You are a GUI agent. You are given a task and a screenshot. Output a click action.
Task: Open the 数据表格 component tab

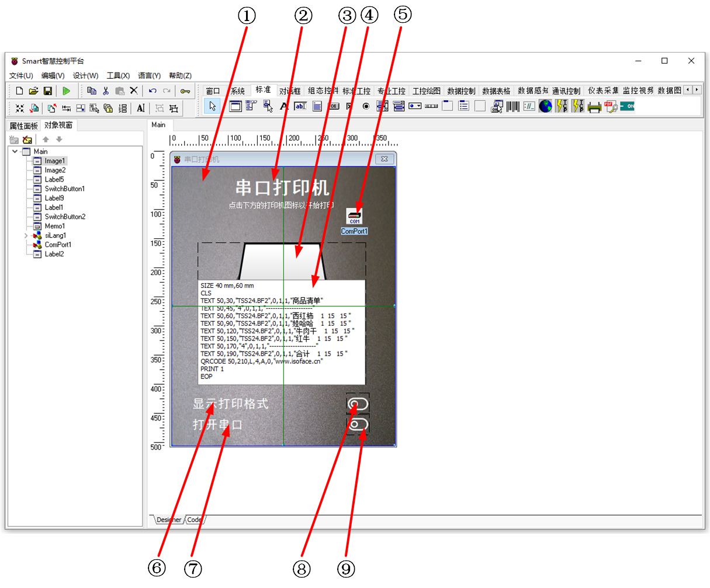(496, 91)
